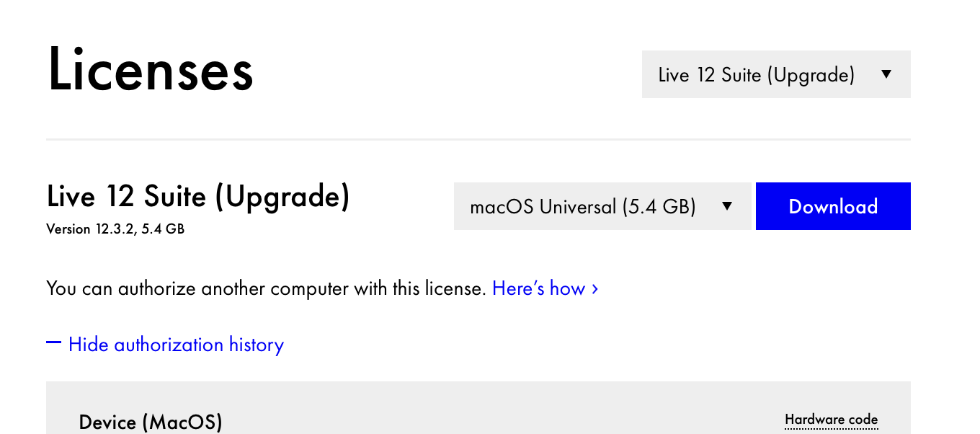The height and width of the screenshot is (434, 980).
Task: Click the Version 12.3.2 text
Action: coord(90,230)
